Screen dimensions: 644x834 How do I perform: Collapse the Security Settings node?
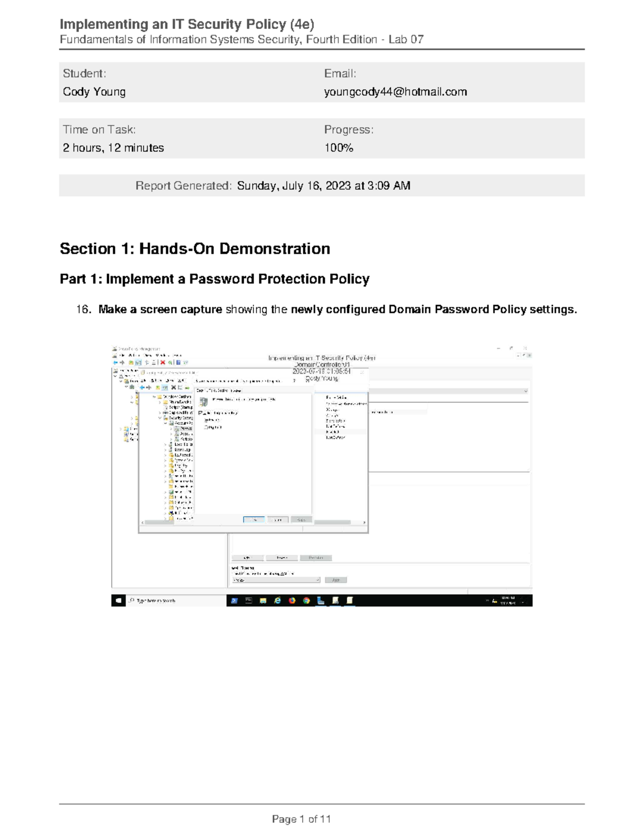(159, 418)
